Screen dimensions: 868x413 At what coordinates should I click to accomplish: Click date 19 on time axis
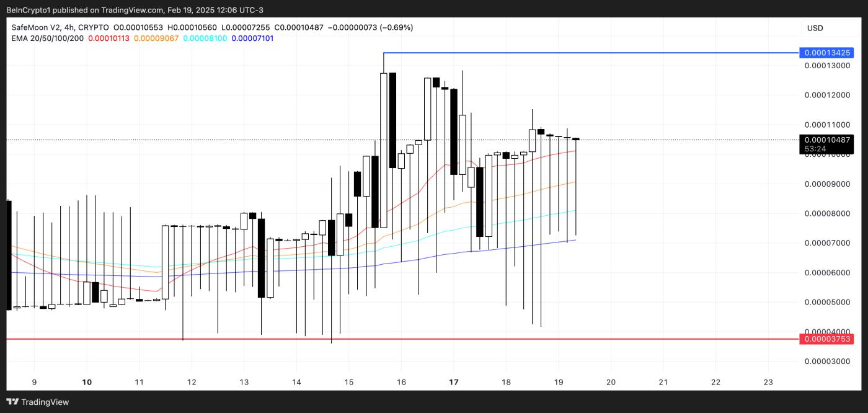[559, 383]
